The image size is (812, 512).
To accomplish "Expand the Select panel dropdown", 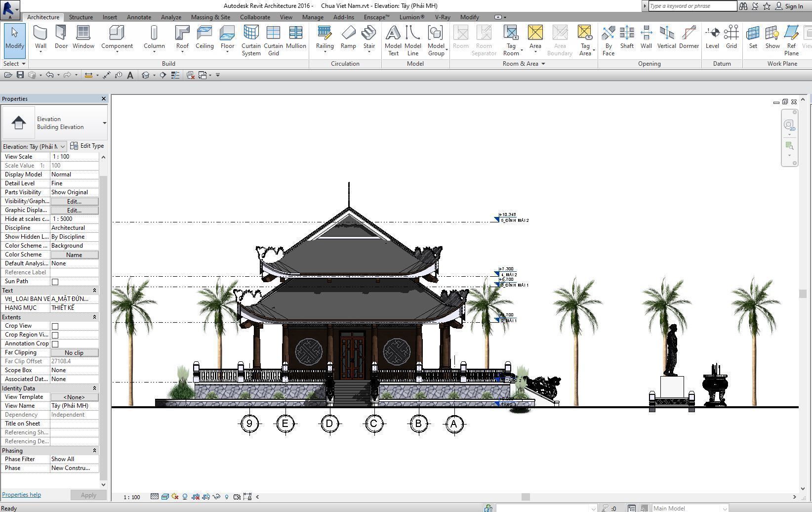I will (x=14, y=64).
